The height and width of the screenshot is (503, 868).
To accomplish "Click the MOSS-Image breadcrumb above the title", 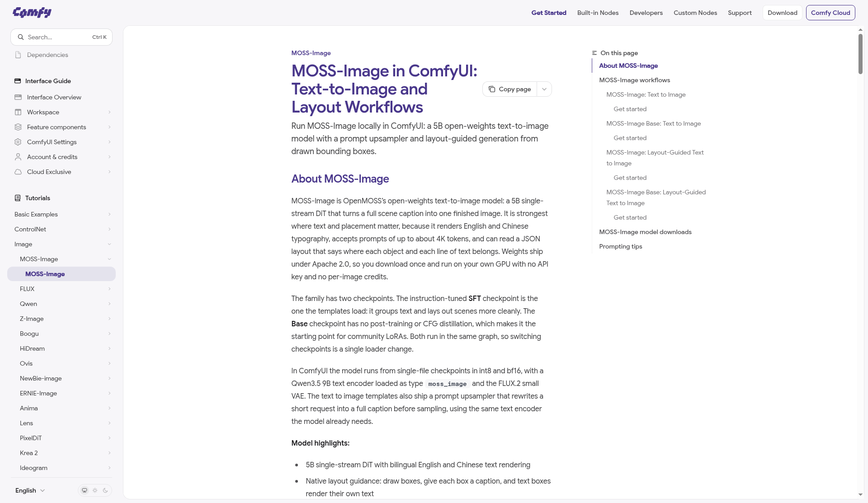I will (x=311, y=53).
